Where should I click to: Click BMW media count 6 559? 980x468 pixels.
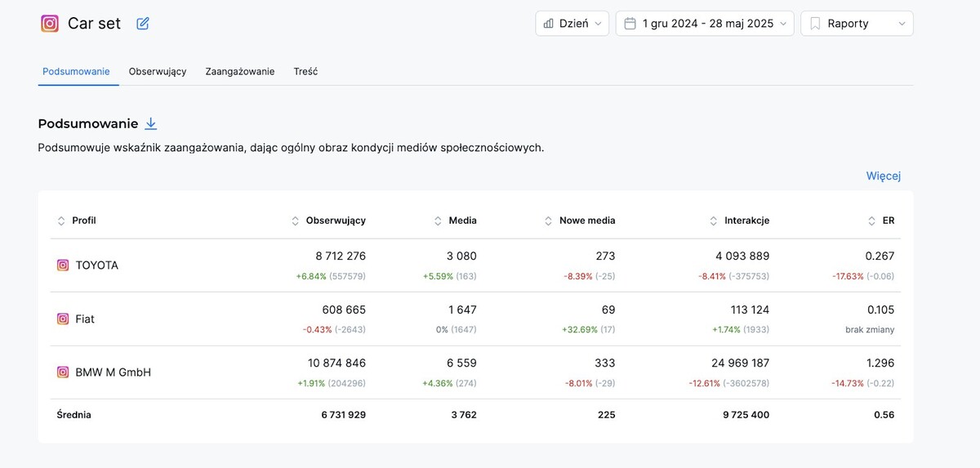pyautogui.click(x=460, y=363)
